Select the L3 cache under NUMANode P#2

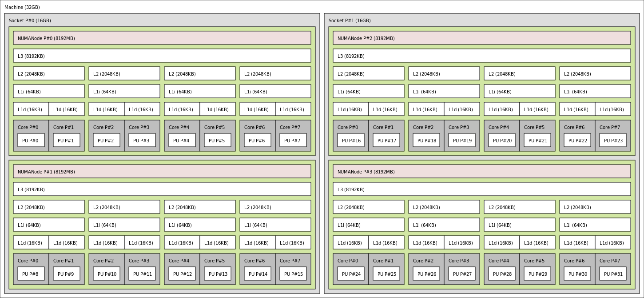tap(482, 56)
